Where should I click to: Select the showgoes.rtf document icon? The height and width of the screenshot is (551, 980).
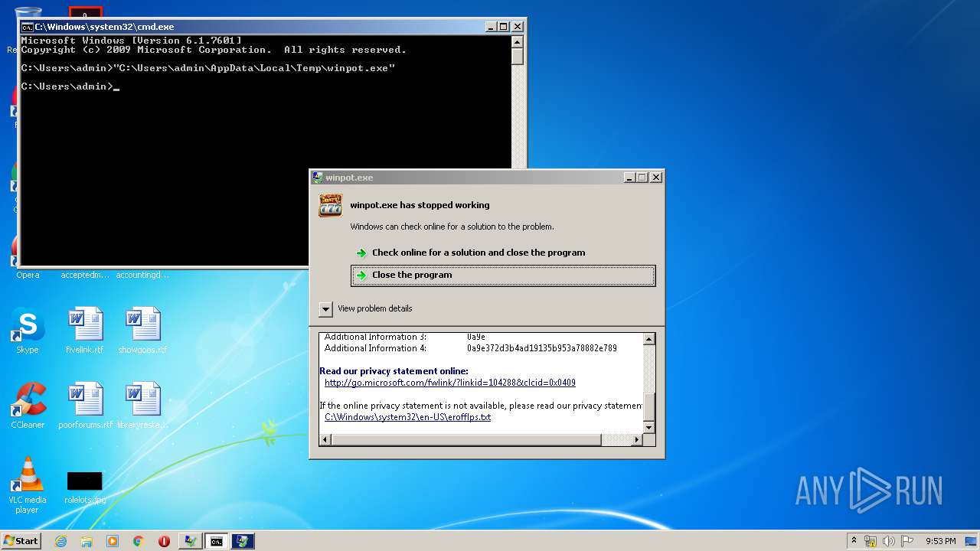tap(142, 331)
